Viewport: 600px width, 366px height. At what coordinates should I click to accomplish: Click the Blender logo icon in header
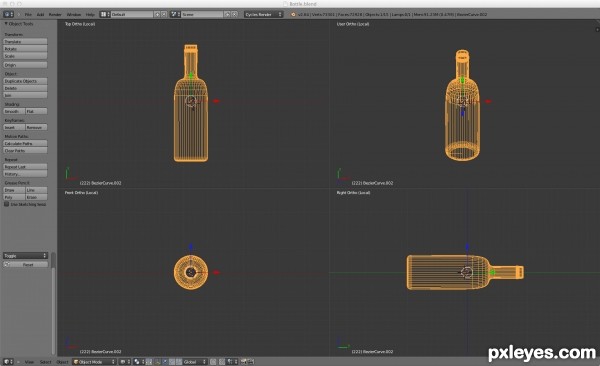(293, 14)
